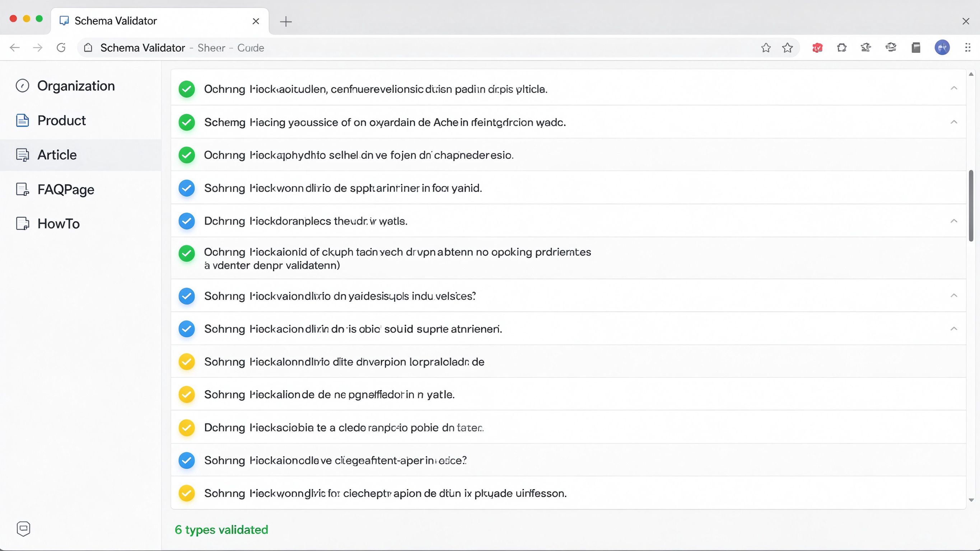980x551 pixels.
Task: Click the row text ending 'chapnederesio'
Action: click(359, 155)
